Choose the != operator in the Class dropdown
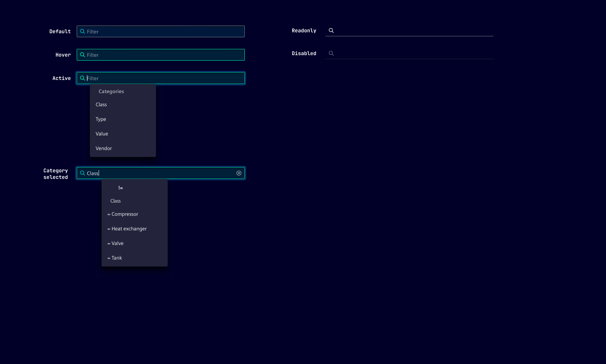The image size is (606, 364). 121,188
